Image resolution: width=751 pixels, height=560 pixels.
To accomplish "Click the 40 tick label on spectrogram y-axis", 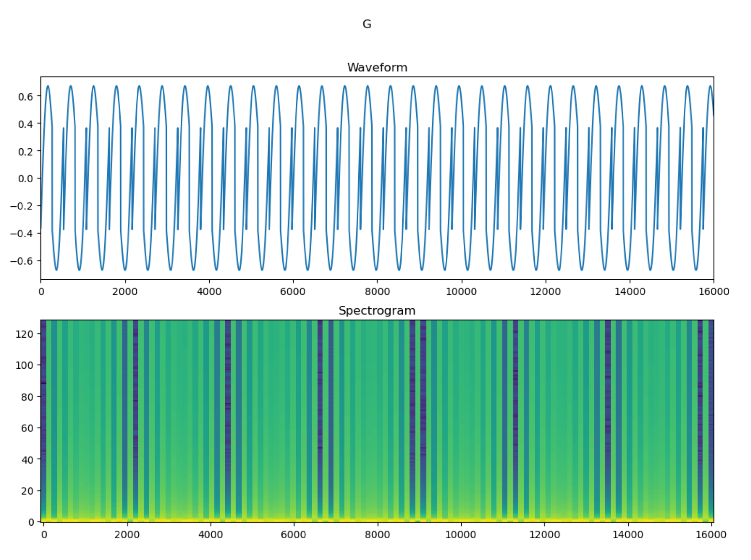I will (27, 460).
